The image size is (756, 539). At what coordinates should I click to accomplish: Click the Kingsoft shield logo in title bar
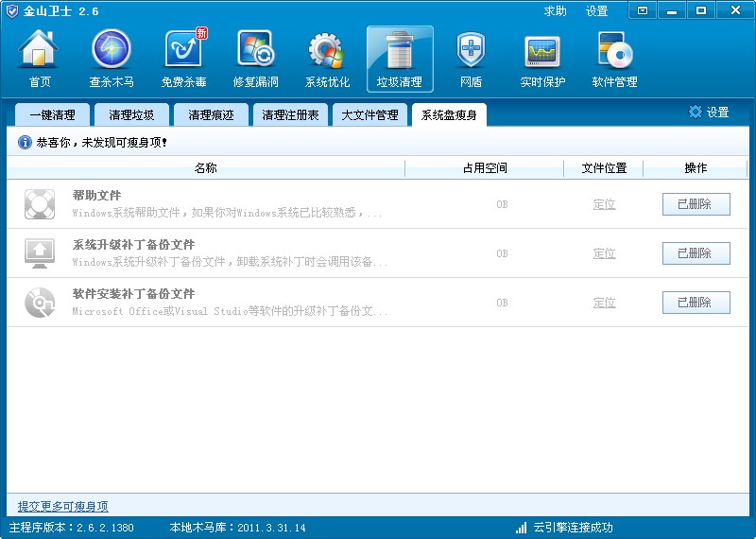point(12,11)
